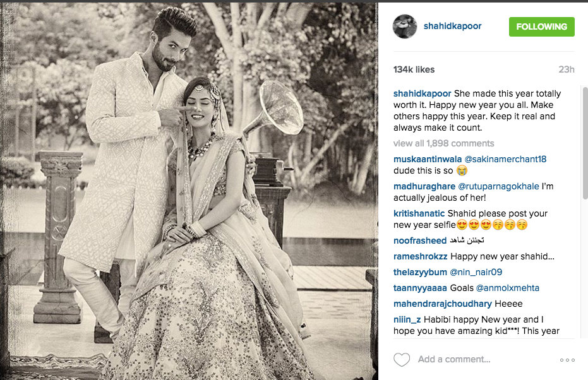Click the comments scrollbar handle
Viewport: 588px width, 380px height.
(x=585, y=143)
